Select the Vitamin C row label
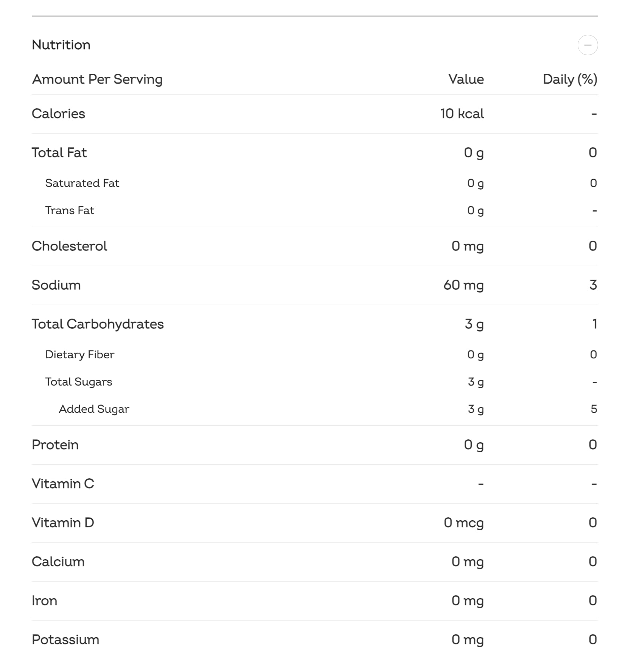The image size is (628, 672). coord(63,484)
